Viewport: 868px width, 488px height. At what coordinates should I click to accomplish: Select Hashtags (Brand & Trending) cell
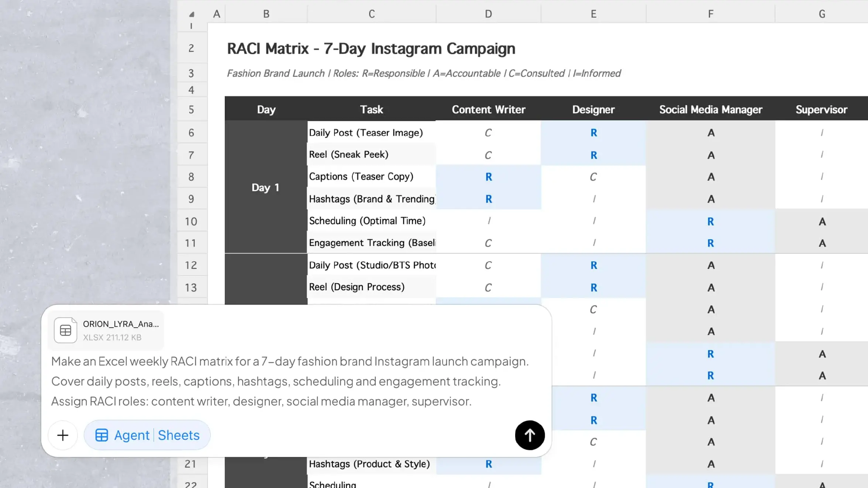(x=372, y=199)
